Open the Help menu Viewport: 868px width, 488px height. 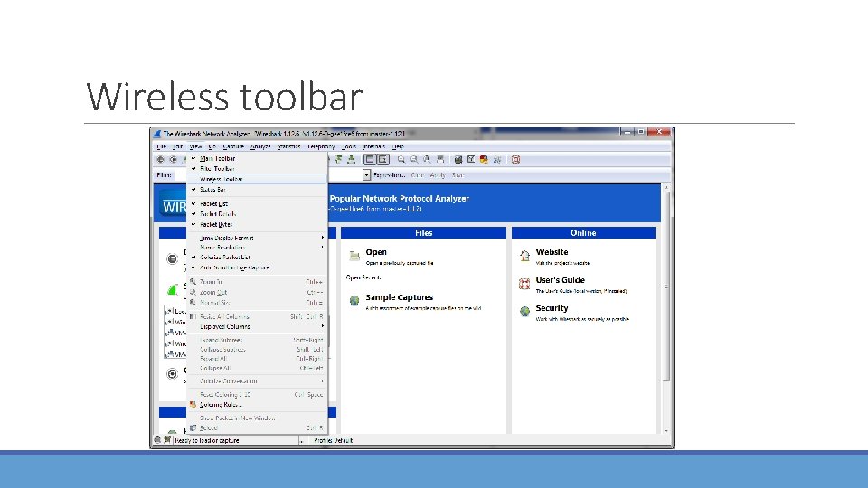(x=398, y=146)
